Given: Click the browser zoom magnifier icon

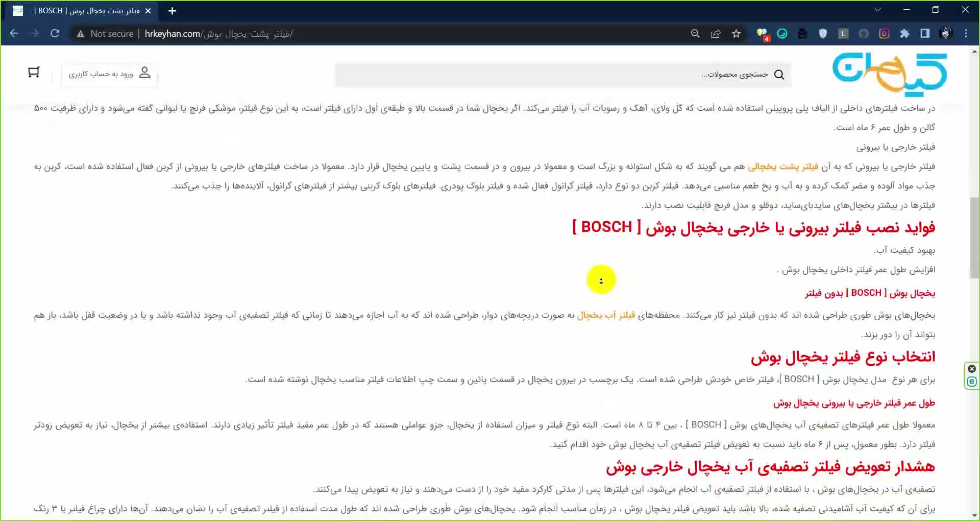Looking at the screenshot, I should click(695, 34).
